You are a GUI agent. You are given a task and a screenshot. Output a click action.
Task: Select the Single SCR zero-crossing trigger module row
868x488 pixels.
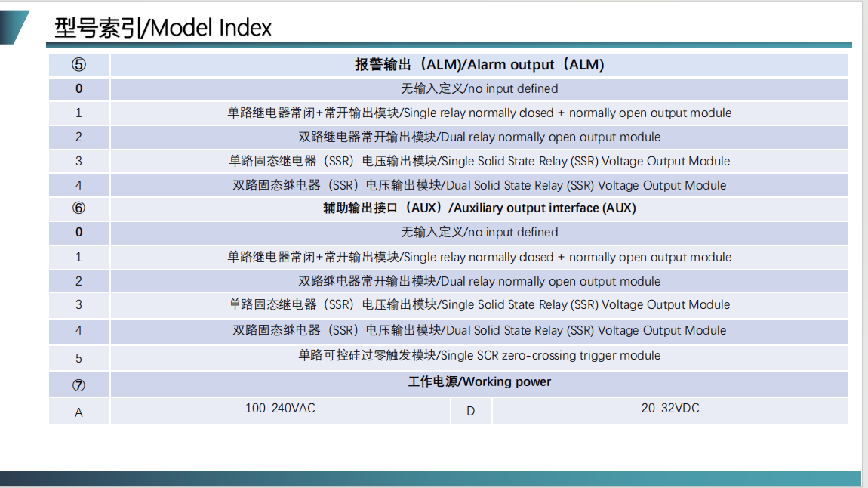479,356
